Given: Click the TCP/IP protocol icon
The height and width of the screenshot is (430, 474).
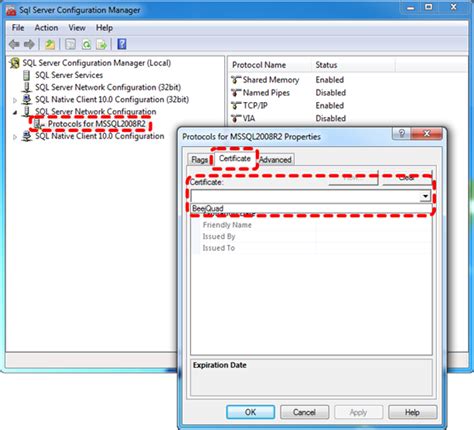Looking at the screenshot, I should coord(236,106).
